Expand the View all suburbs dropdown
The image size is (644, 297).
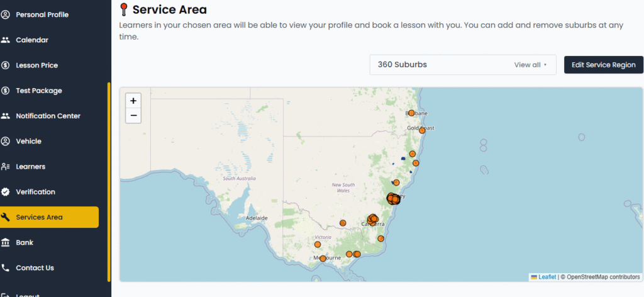click(530, 65)
